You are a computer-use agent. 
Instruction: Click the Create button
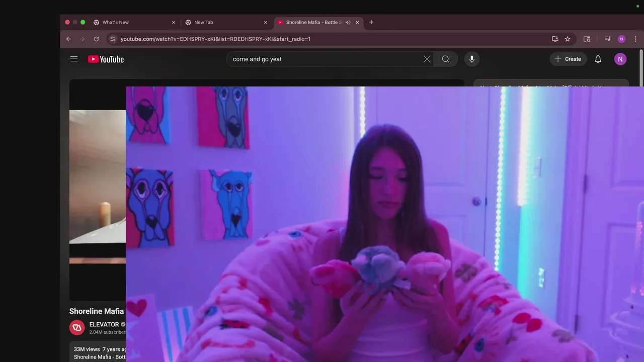click(568, 59)
